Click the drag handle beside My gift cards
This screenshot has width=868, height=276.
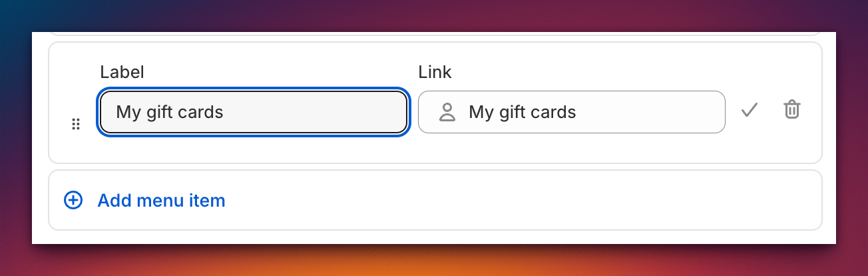(x=76, y=124)
